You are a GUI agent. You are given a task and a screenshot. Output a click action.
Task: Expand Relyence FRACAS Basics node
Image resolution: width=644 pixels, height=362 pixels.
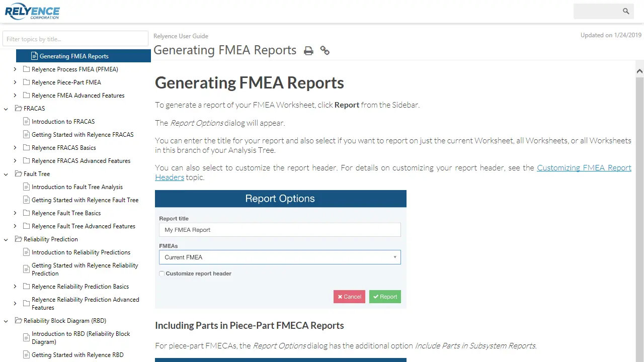click(15, 148)
